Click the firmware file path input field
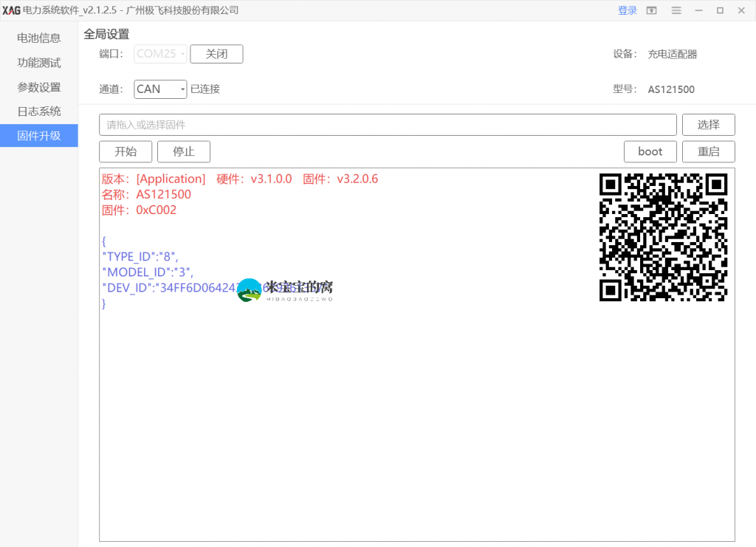Image resolution: width=756 pixels, height=547 pixels. tap(388, 125)
